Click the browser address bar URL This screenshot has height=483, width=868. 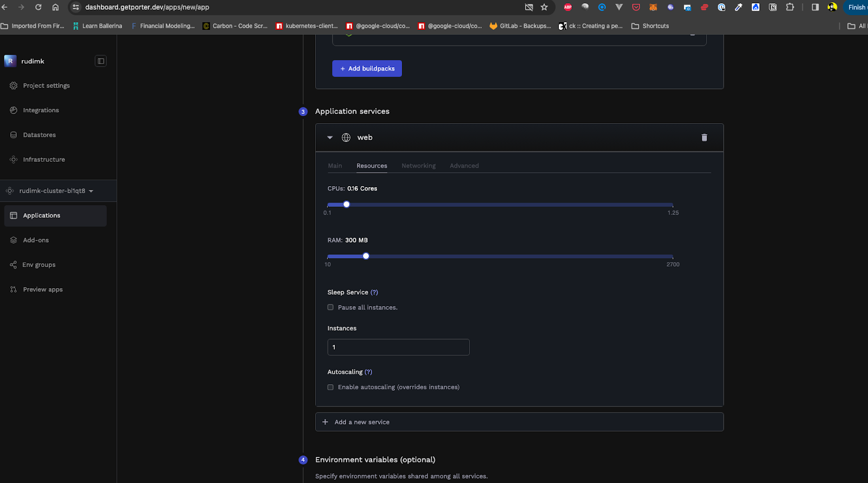[147, 7]
